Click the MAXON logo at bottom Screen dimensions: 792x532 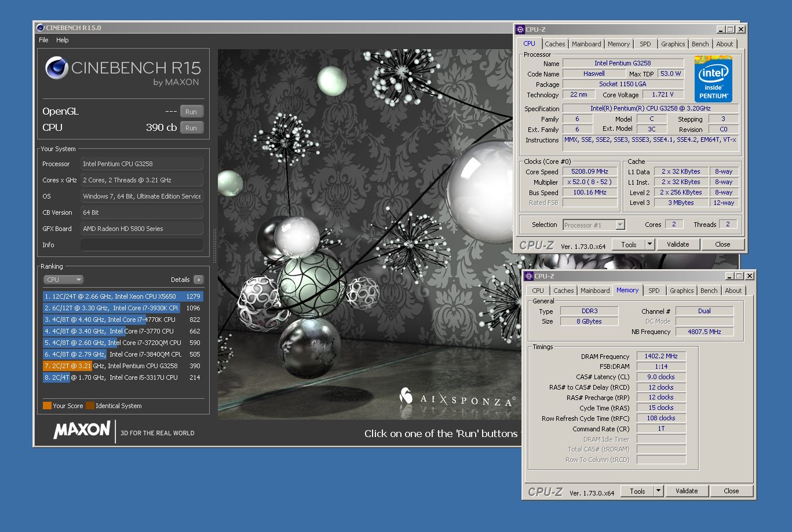tap(82, 430)
